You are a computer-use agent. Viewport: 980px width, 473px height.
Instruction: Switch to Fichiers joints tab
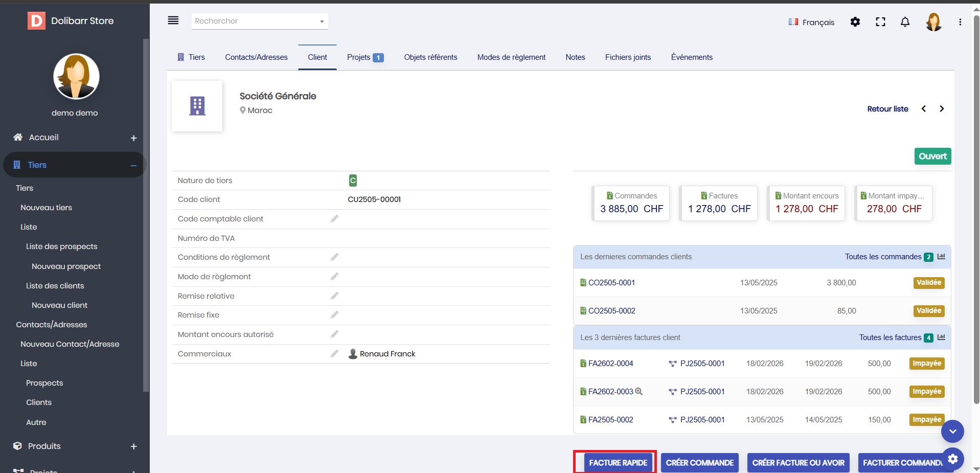628,57
